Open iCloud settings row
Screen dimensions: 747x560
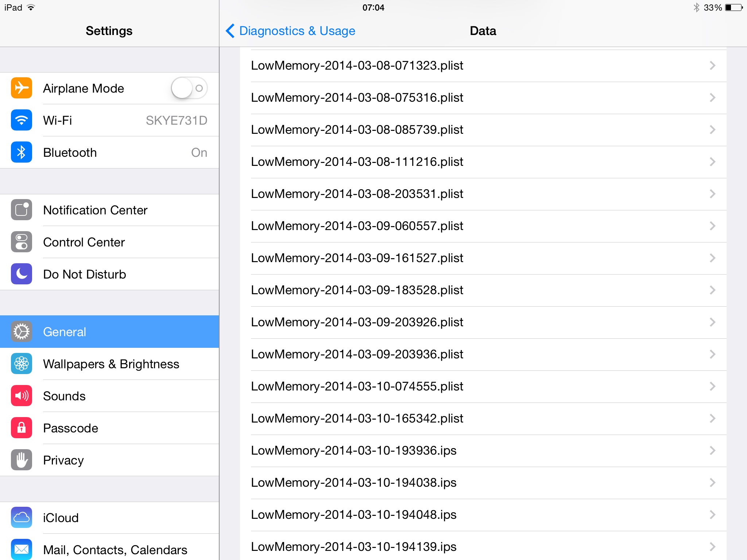109,518
